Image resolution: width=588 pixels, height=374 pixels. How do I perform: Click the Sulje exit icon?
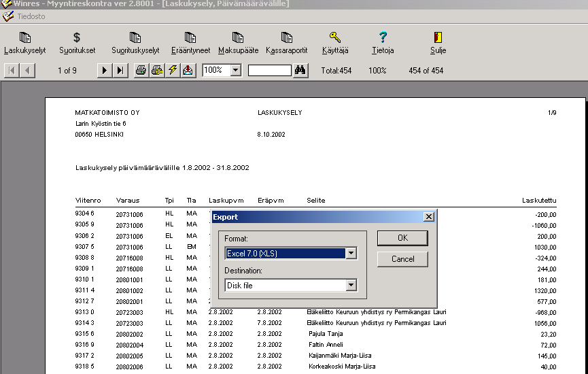tap(438, 43)
